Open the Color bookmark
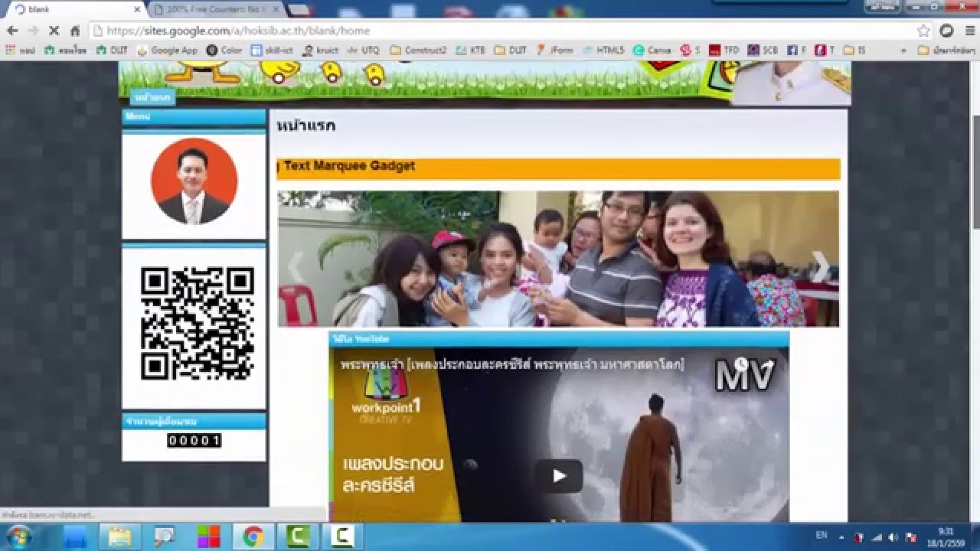The height and width of the screenshot is (551, 980). [224, 50]
